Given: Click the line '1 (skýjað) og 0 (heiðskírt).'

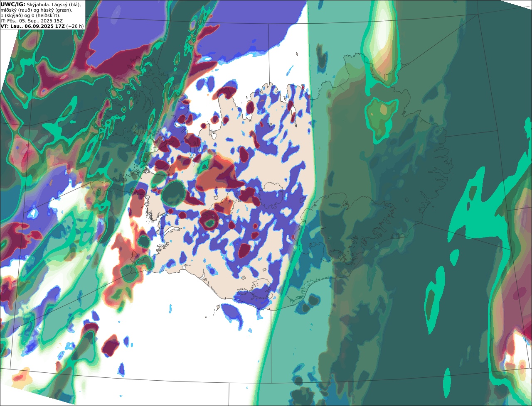Looking at the screenshot, I should [30, 15].
